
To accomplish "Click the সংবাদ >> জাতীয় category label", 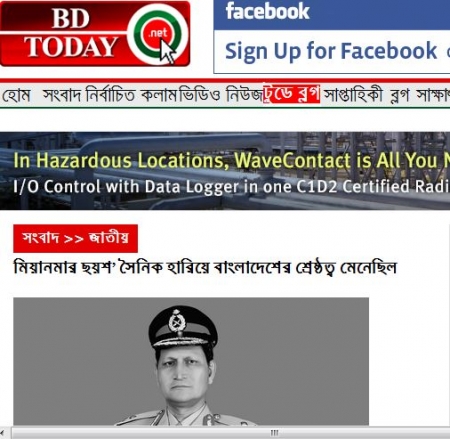I will [75, 238].
